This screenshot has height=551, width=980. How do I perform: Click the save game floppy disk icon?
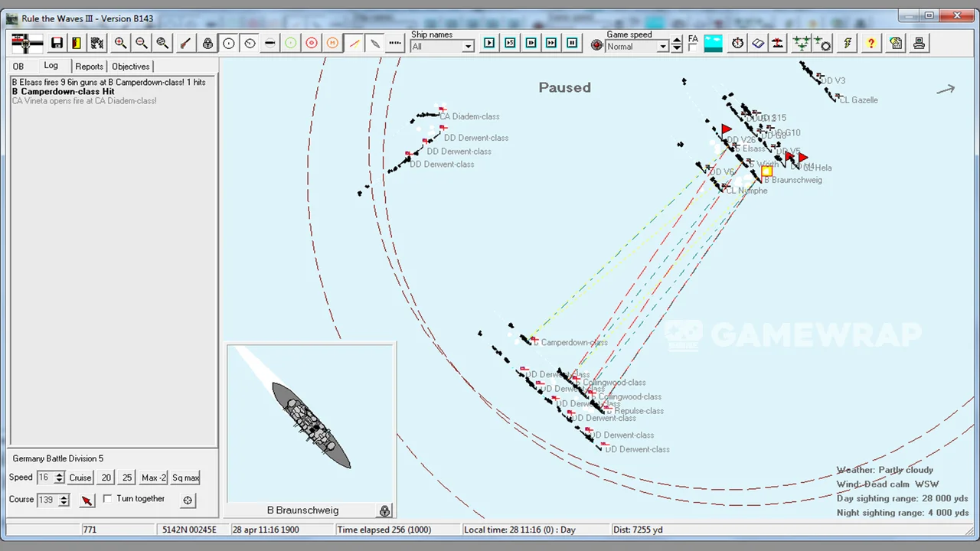(57, 44)
